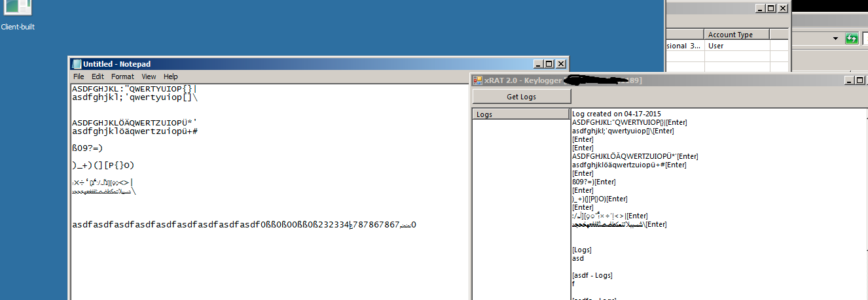This screenshot has height=300, width=868.
Task: Click the 'ASDFGHJKL:"QWERTYUIOP{}|' first Notepad line
Action: point(134,89)
